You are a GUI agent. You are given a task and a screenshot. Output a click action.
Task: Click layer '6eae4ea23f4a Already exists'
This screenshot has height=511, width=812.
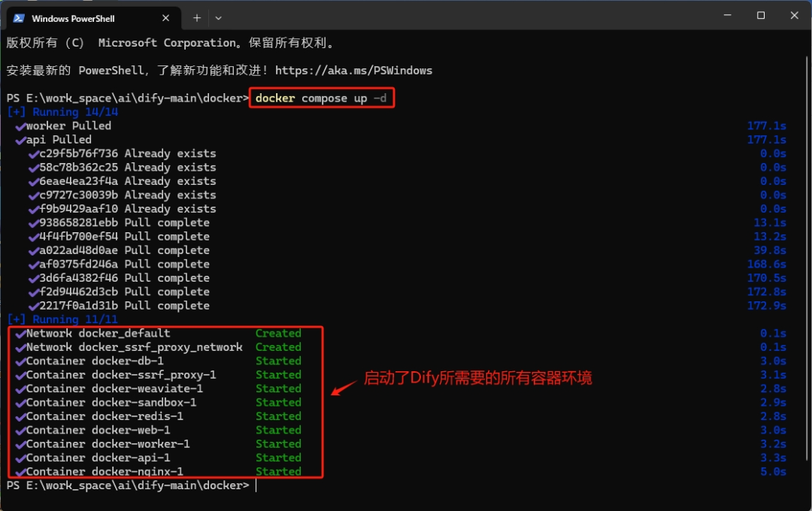tap(123, 181)
